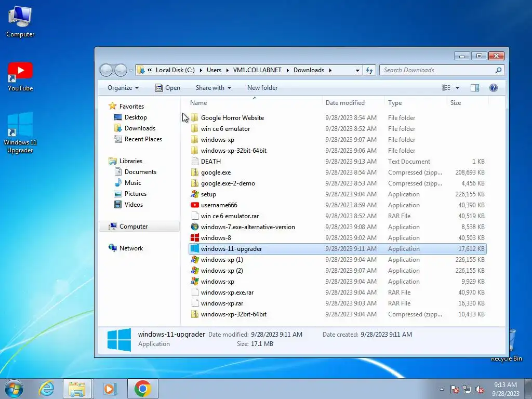Image resolution: width=532 pixels, height=399 pixels.
Task: Select Desktop under Favorites
Action: click(x=136, y=117)
